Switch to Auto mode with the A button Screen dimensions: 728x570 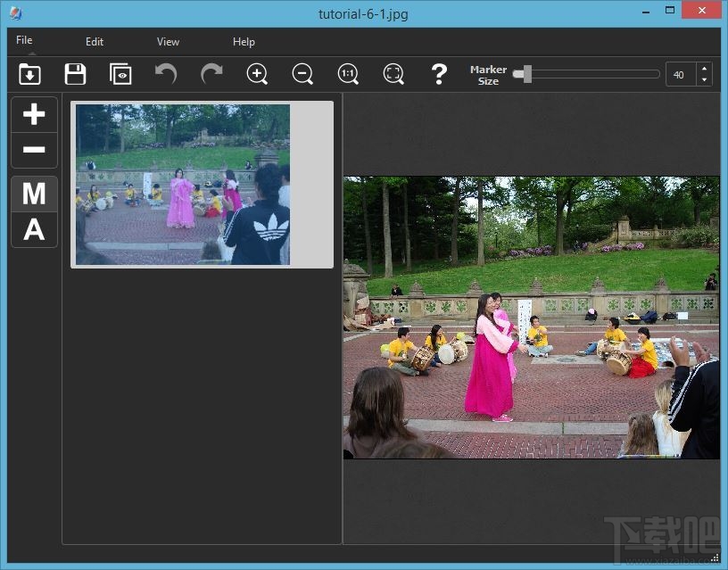(34, 229)
